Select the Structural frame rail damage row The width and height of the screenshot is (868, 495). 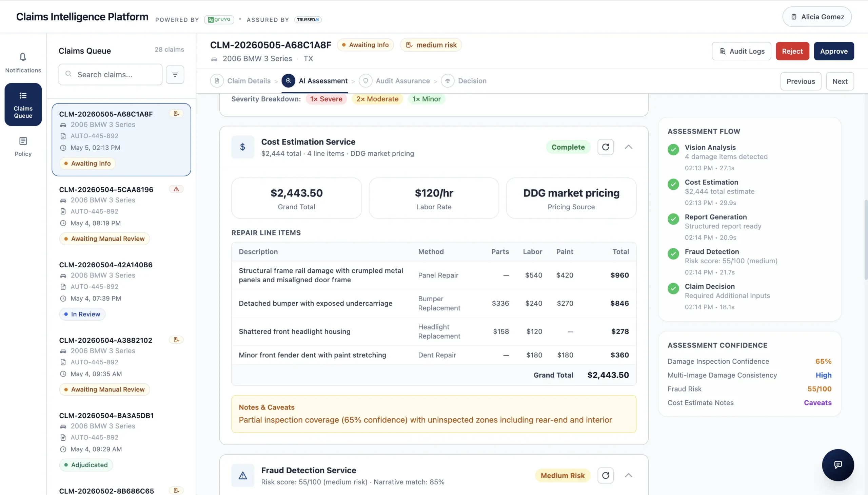coord(434,275)
